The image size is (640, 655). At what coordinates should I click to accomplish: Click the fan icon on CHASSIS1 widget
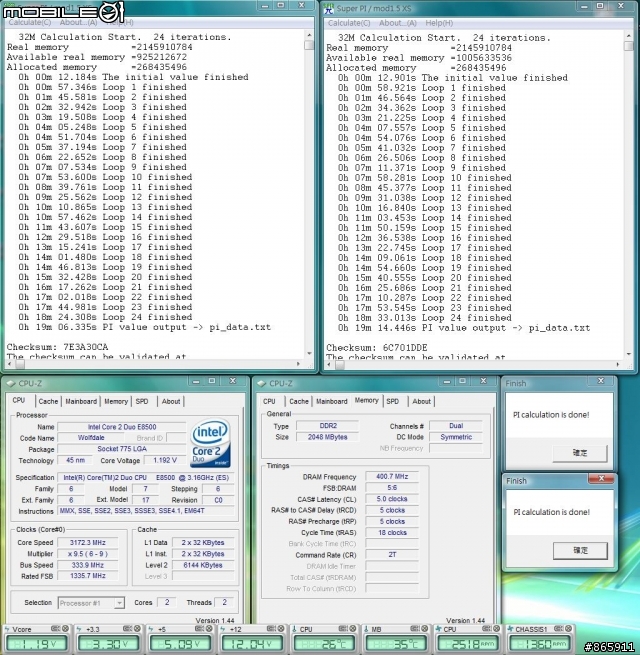(510, 629)
